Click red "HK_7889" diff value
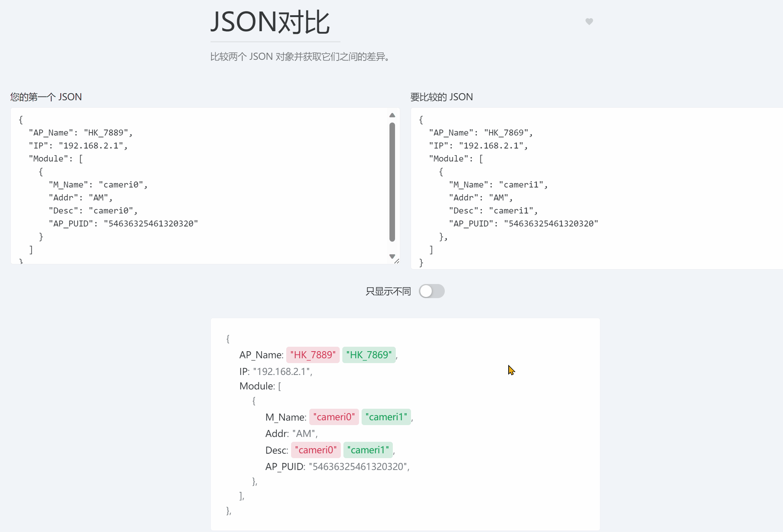783x532 pixels. point(313,355)
